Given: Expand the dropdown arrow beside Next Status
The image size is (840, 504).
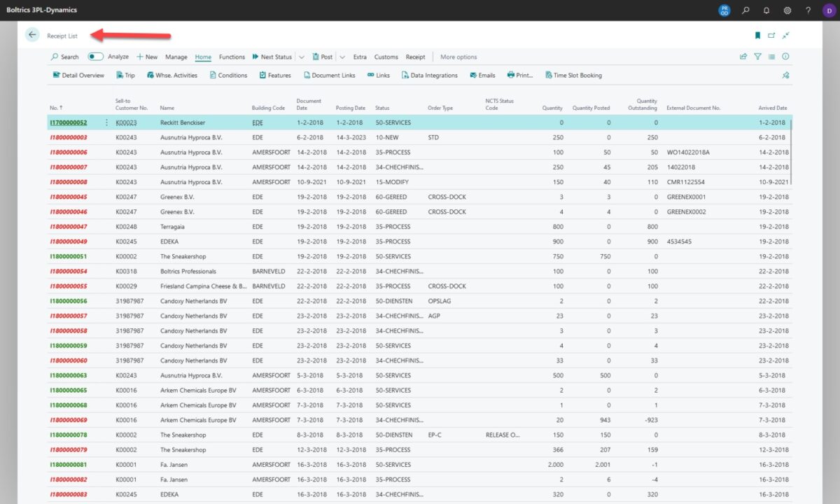Looking at the screenshot, I should tap(301, 57).
